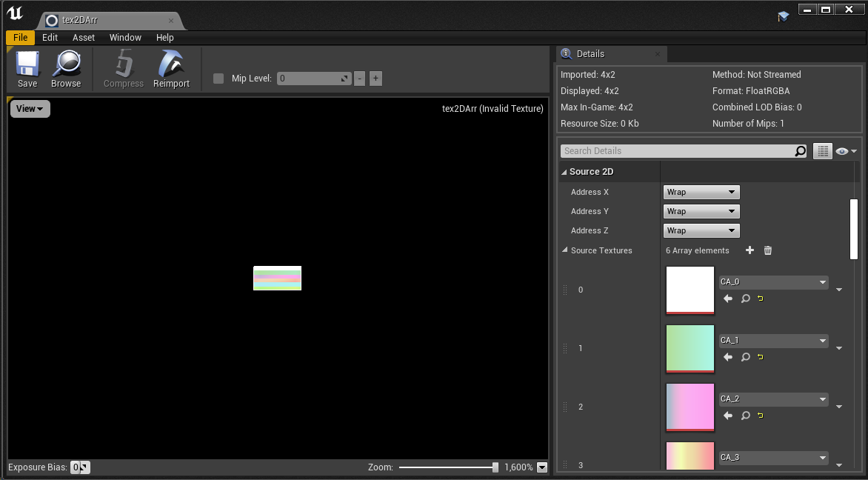The height and width of the screenshot is (480, 868).
Task: Browse to CA_1 with magnifier icon
Action: [746, 357]
